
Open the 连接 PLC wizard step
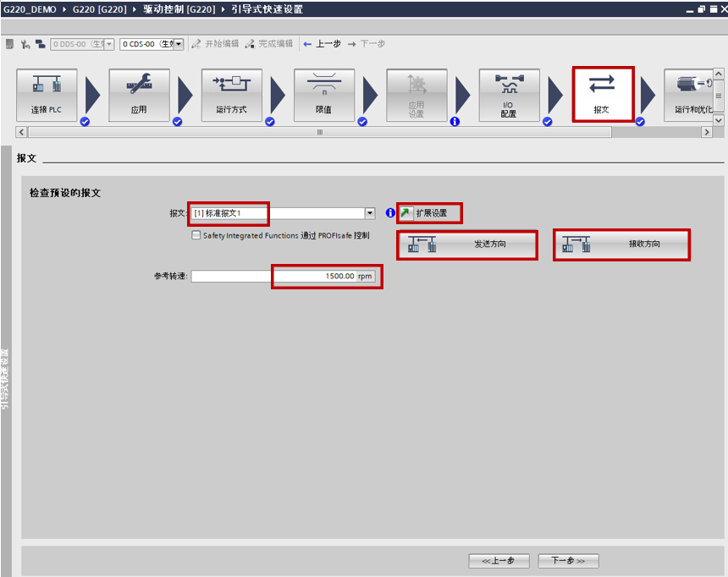click(x=47, y=95)
